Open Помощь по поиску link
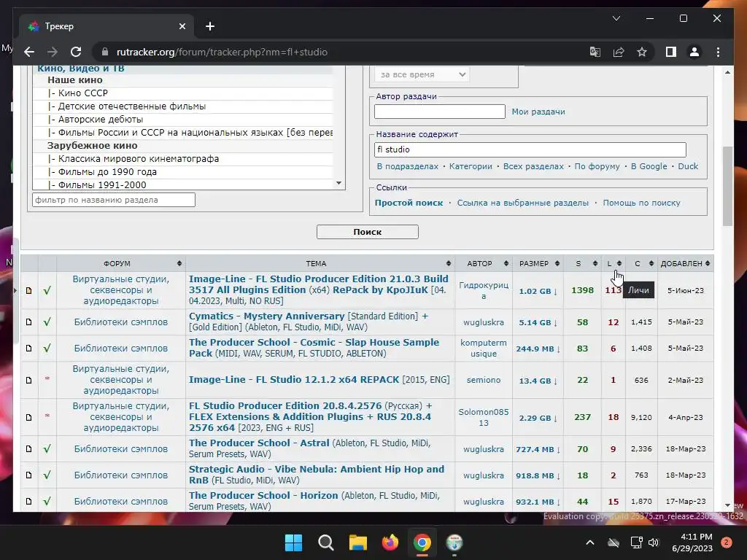The height and width of the screenshot is (560, 747). pos(642,203)
